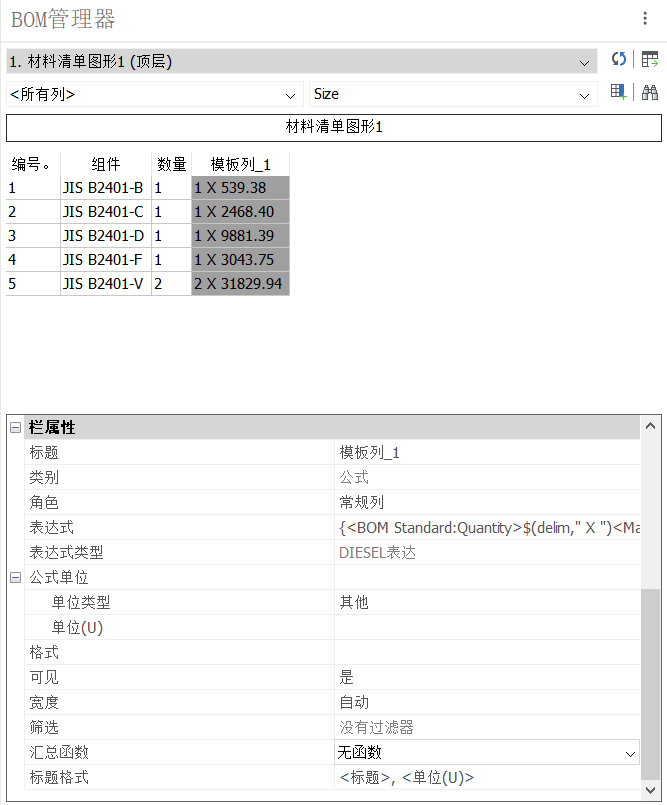The height and width of the screenshot is (805, 667).
Task: Click the 组件 column header
Action: pyautogui.click(x=106, y=164)
